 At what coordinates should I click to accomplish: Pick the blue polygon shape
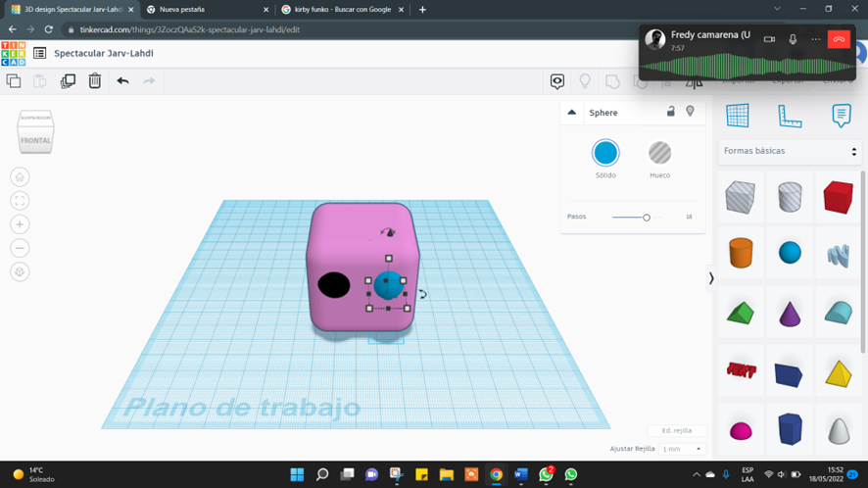tap(790, 429)
